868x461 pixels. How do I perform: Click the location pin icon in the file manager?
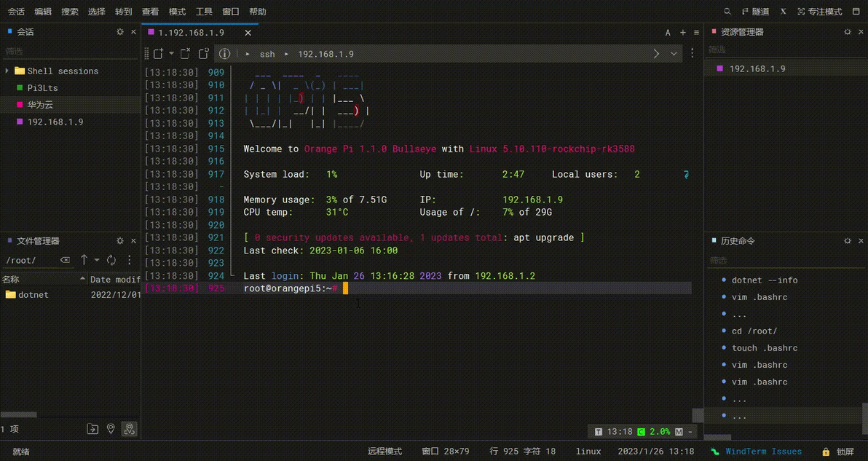(111, 429)
